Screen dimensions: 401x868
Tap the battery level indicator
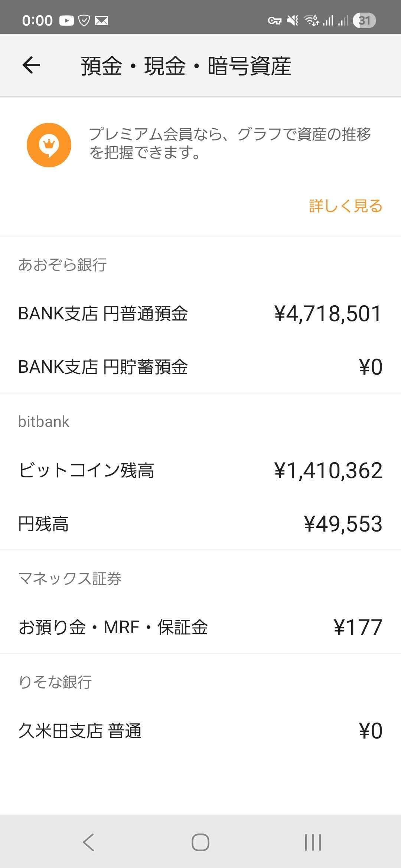coord(364,20)
